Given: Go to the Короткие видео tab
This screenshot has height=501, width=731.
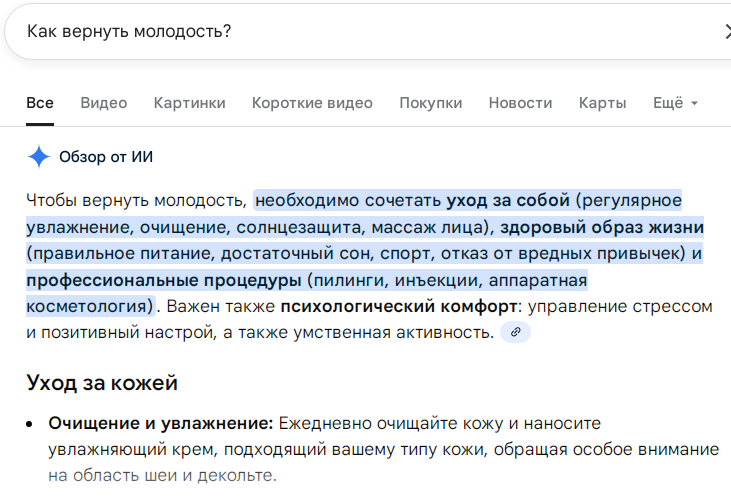Looking at the screenshot, I should [x=312, y=103].
